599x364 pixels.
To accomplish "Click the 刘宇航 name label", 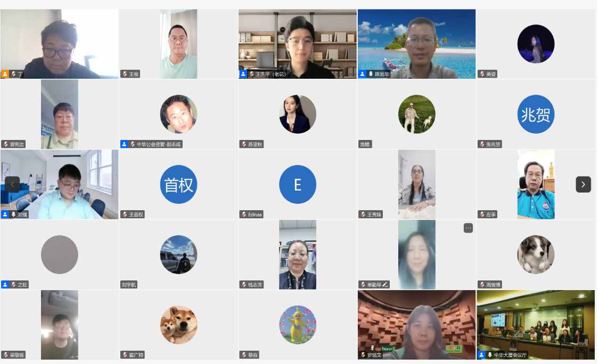I will coord(129,285).
